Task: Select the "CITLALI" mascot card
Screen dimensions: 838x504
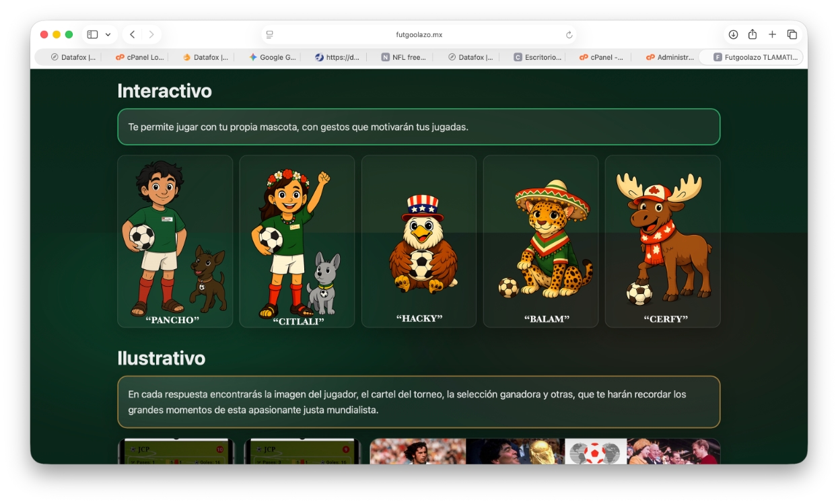Action: click(x=297, y=241)
